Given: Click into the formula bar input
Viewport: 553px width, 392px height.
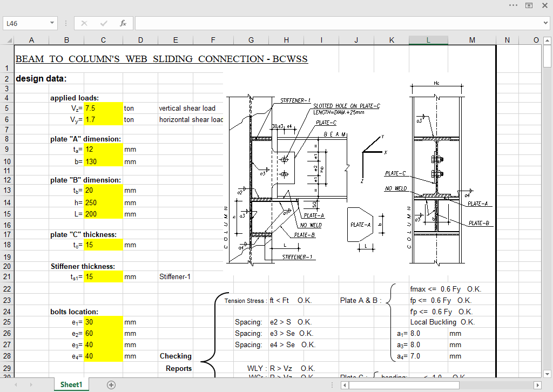Looking at the screenshot, I should coord(339,23).
